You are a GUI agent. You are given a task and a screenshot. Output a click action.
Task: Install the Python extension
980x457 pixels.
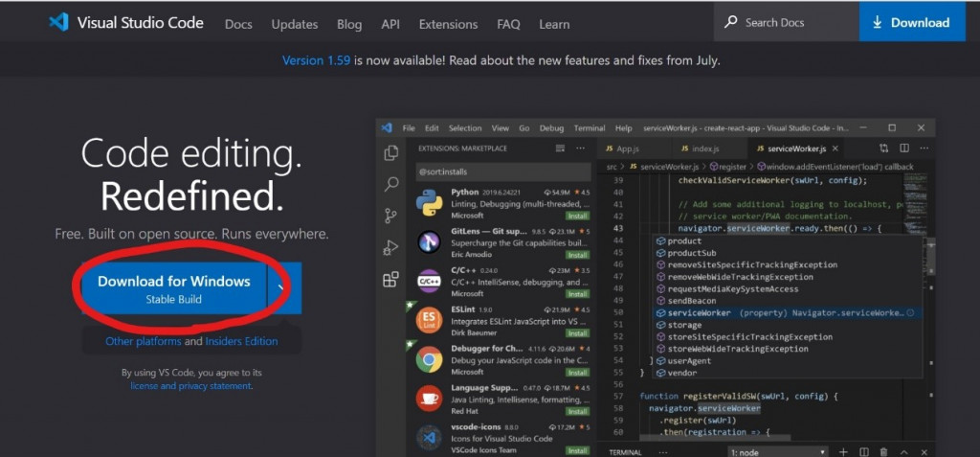pyautogui.click(x=577, y=216)
